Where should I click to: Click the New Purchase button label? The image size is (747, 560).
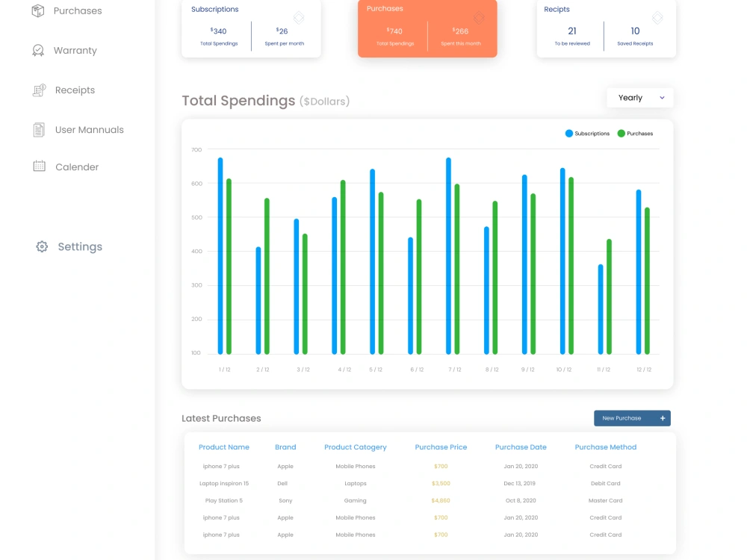622,418
